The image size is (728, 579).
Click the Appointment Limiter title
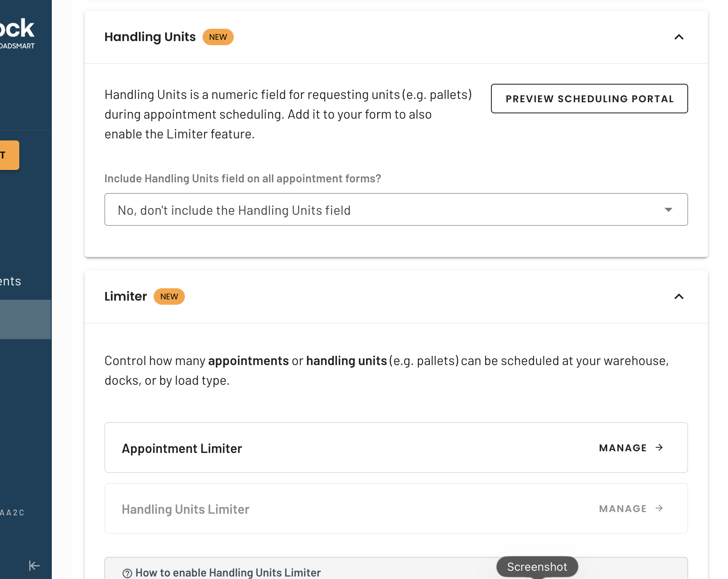[x=182, y=448]
